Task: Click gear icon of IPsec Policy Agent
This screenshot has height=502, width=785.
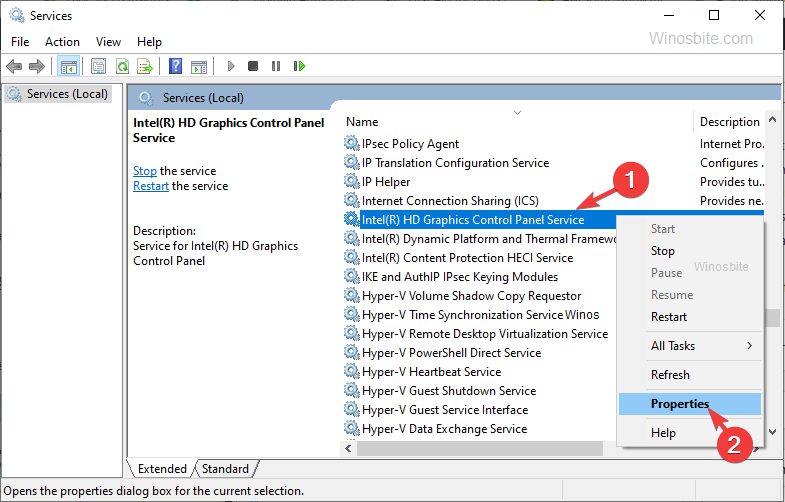Action: [x=352, y=144]
